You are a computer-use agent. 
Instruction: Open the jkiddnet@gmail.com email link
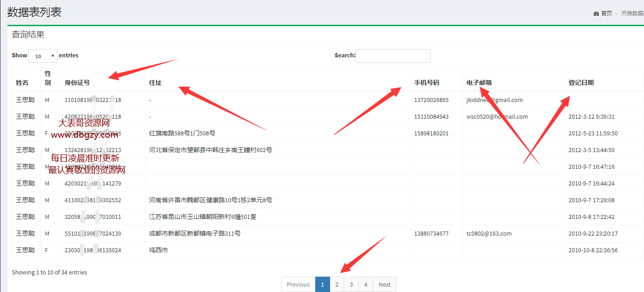(494, 99)
